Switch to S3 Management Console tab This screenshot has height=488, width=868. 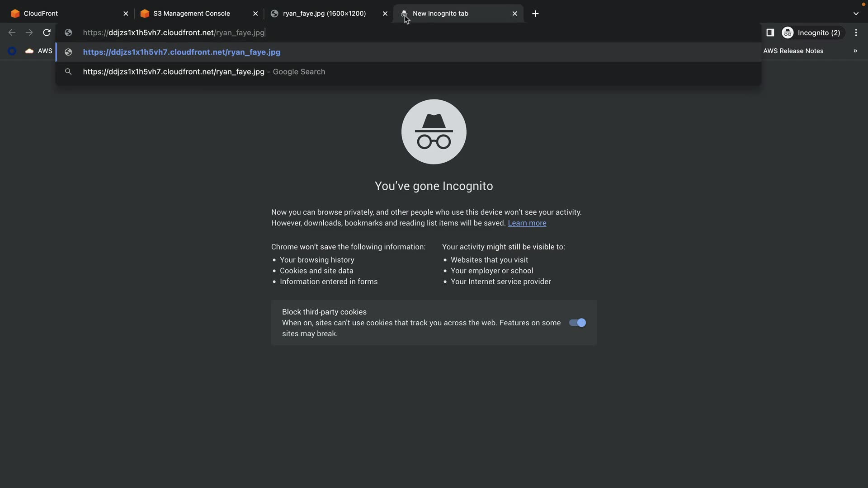[x=192, y=14]
